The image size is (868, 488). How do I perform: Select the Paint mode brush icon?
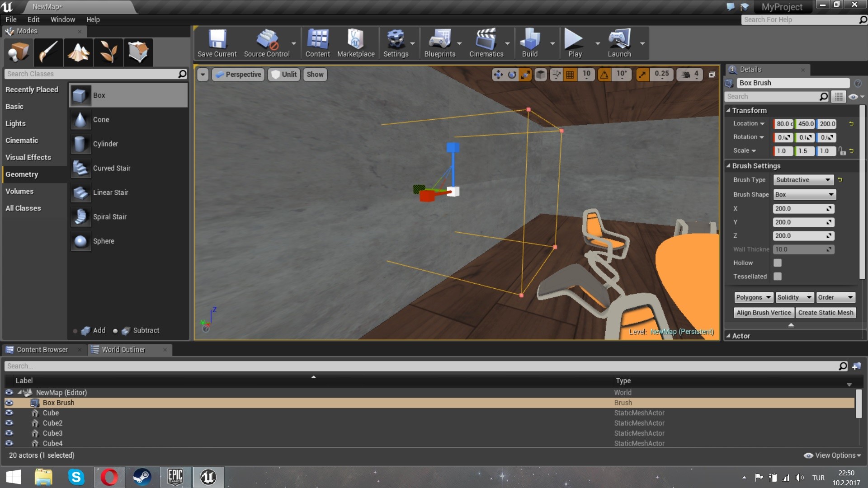[48, 52]
